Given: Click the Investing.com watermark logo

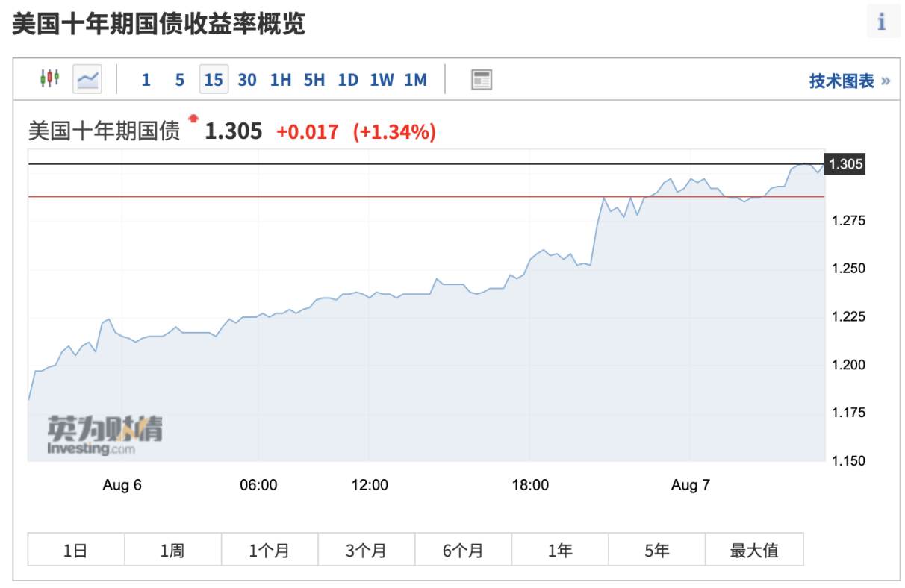Looking at the screenshot, I should tap(104, 435).
